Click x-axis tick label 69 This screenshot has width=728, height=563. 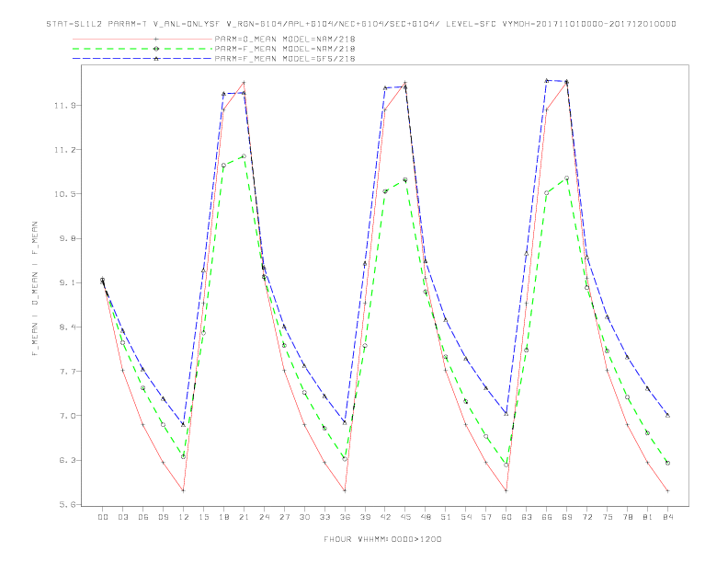[567, 517]
